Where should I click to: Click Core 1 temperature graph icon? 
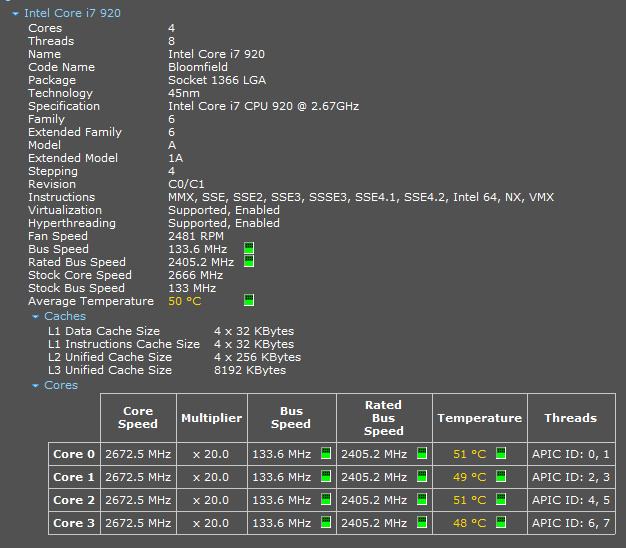501,477
